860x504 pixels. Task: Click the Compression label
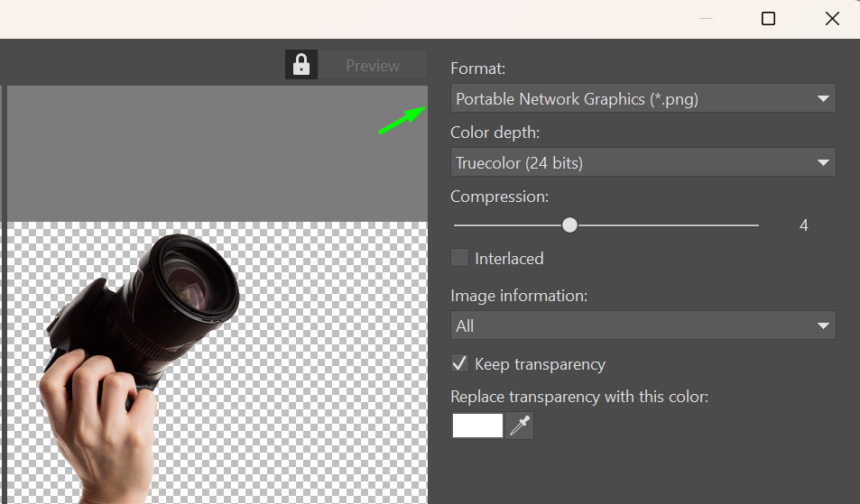point(499,197)
